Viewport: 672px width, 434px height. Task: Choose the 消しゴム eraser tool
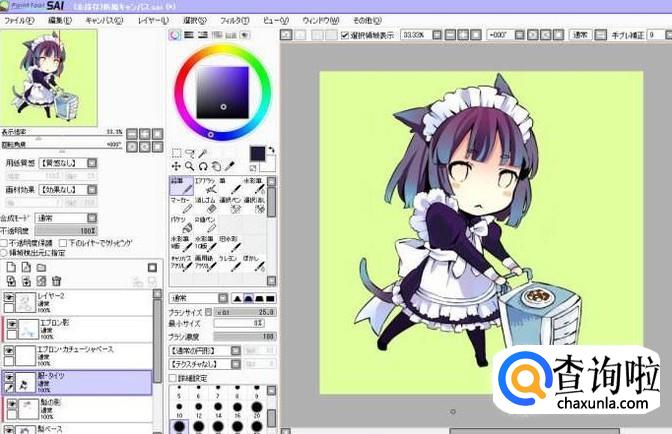pos(206,205)
